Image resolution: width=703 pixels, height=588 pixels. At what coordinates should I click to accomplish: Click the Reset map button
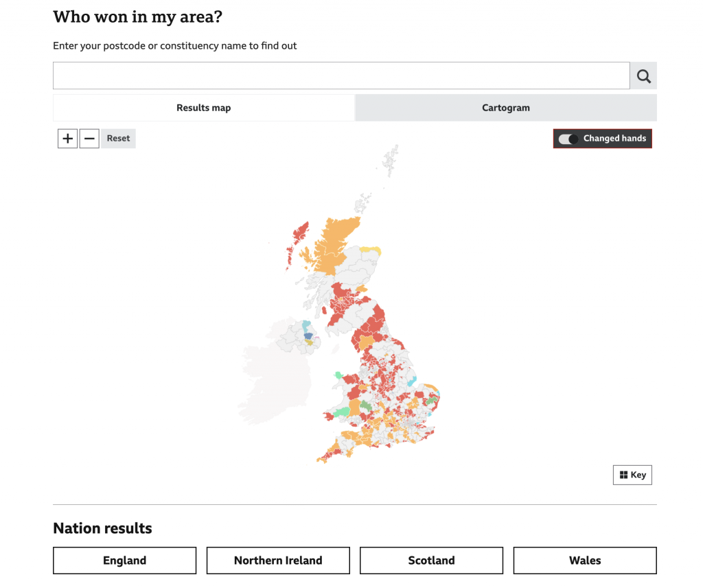click(x=117, y=138)
